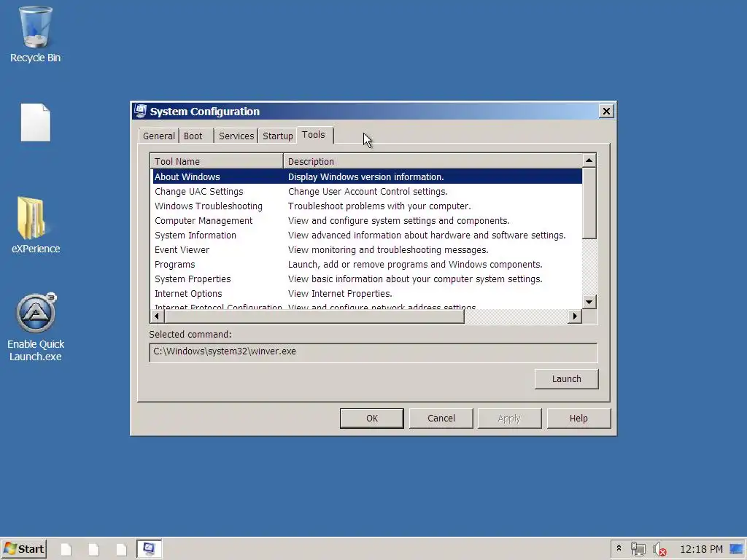Select Enable Quick Launch.exe desktop icon
The width and height of the screenshot is (747, 560).
point(35,327)
